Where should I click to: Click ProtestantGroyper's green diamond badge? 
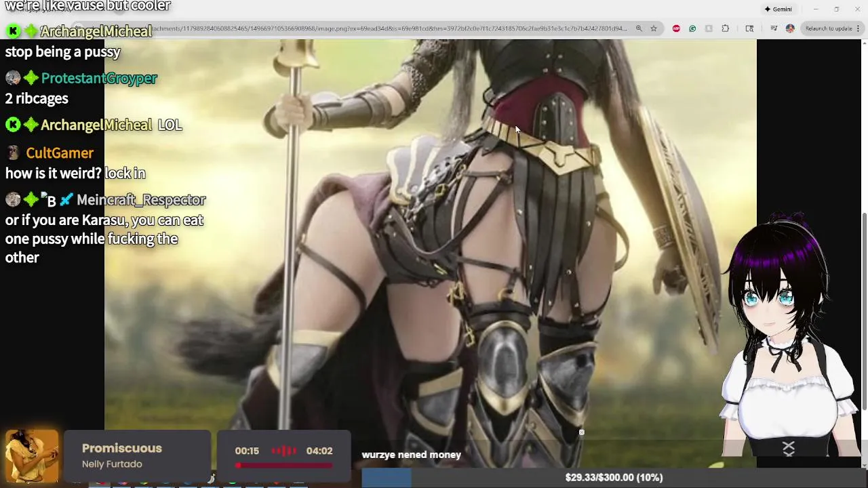pyautogui.click(x=31, y=78)
